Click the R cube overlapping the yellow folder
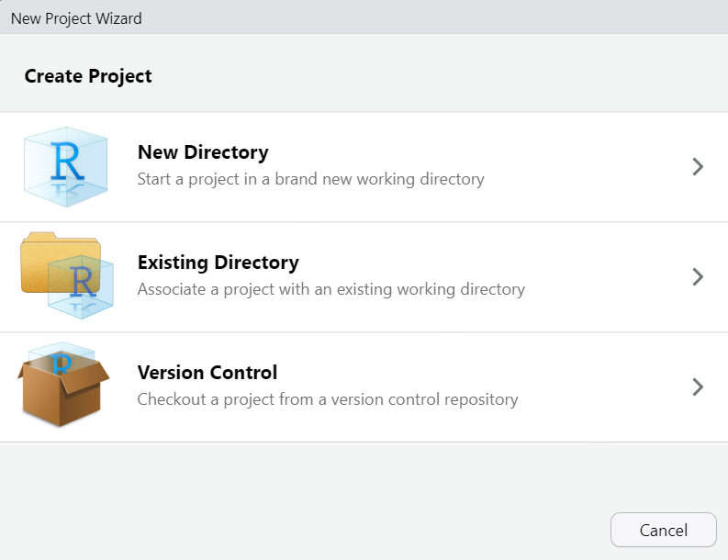Image resolution: width=728 pixels, height=560 pixels. [x=83, y=283]
